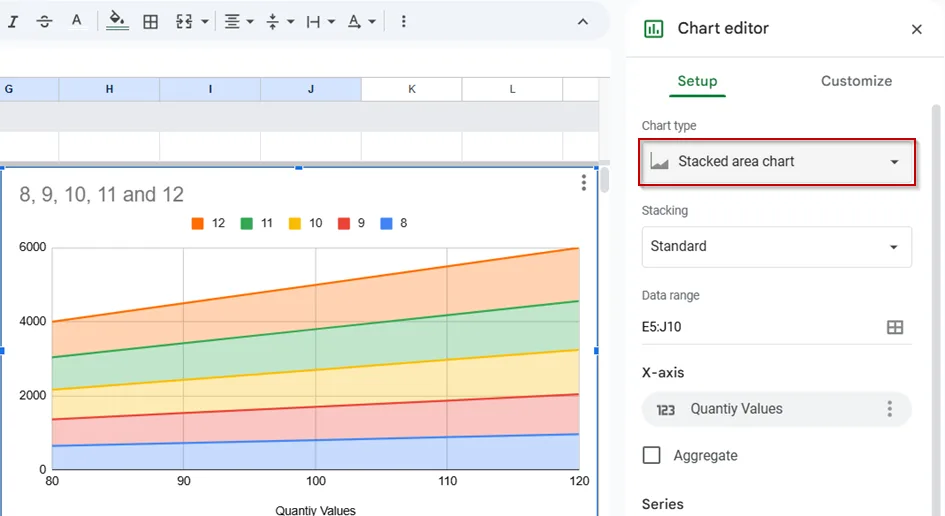Open the toolbar's more options menu

[403, 22]
